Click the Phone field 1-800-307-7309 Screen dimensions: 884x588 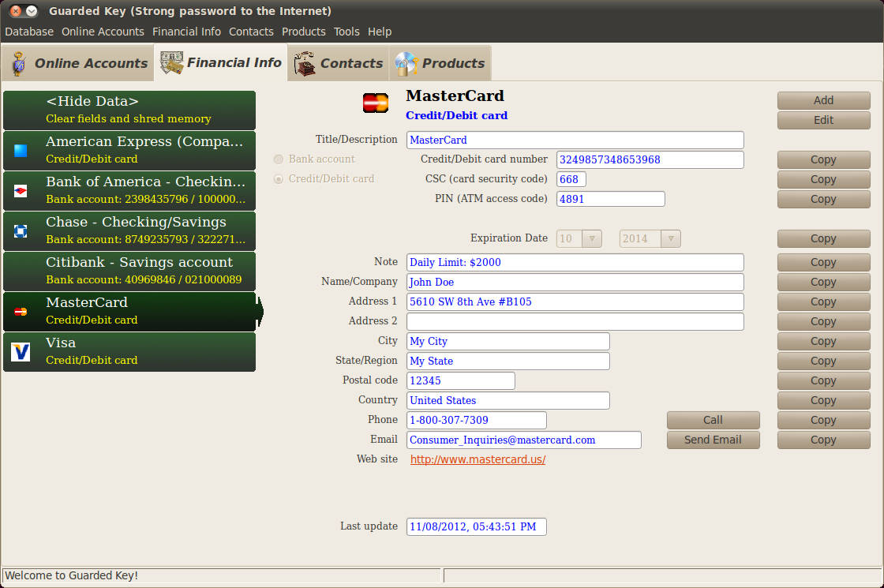pos(477,420)
